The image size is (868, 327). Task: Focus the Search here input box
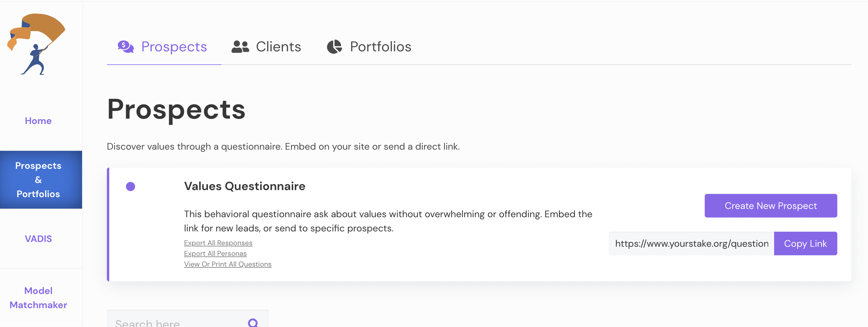(x=179, y=323)
